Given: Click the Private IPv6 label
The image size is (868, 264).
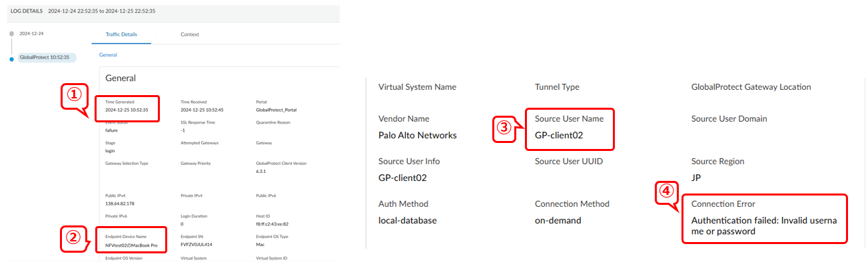Looking at the screenshot, I should point(116,216).
